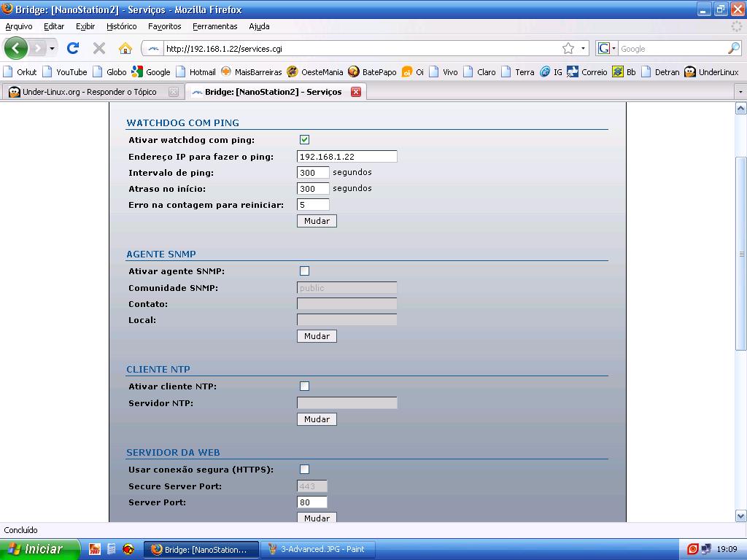Click the Server Port field
747x560 pixels.
[312, 502]
